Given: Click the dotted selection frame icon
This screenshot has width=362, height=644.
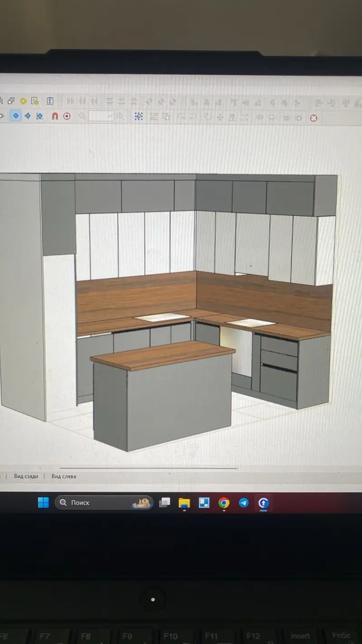Looking at the screenshot, I should [138, 117].
